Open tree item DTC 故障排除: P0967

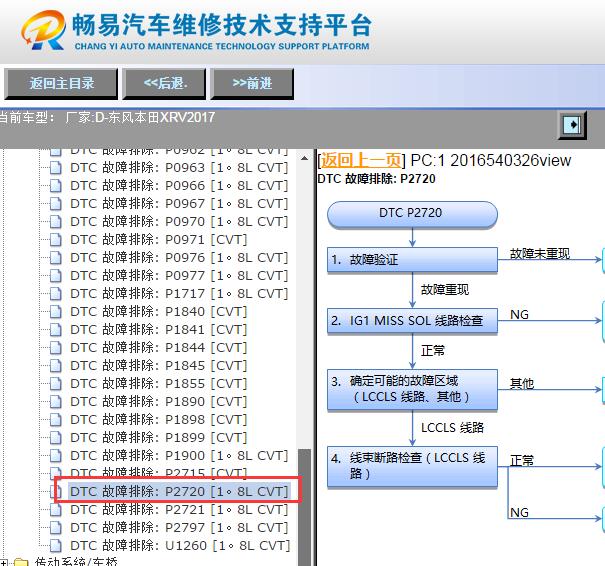pyautogui.click(x=179, y=204)
